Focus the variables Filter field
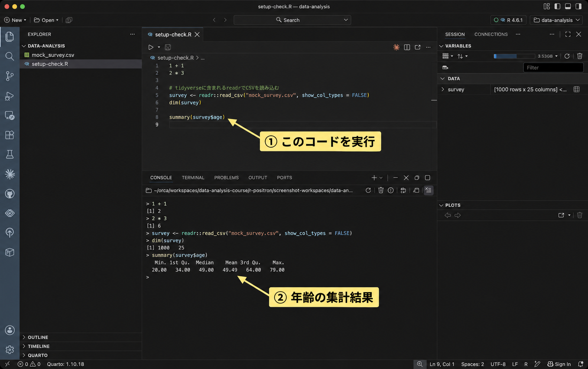This screenshot has height=369, width=588. (x=553, y=68)
